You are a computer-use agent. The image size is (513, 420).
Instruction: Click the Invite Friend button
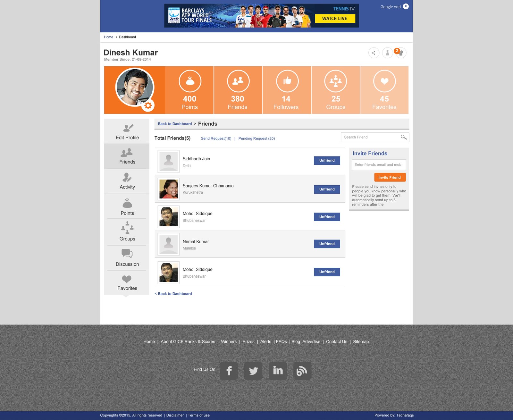390,177
